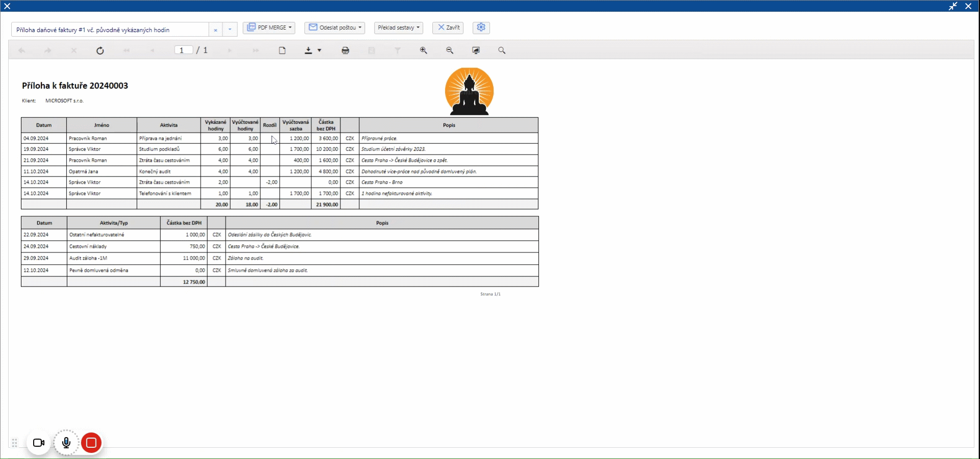The height and width of the screenshot is (459, 980).
Task: Clear the selected report template
Action: [x=215, y=30]
